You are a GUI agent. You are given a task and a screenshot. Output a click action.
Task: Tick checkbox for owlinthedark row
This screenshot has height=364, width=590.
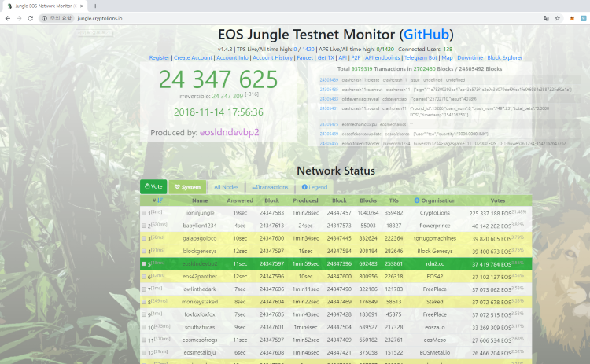tap(144, 289)
